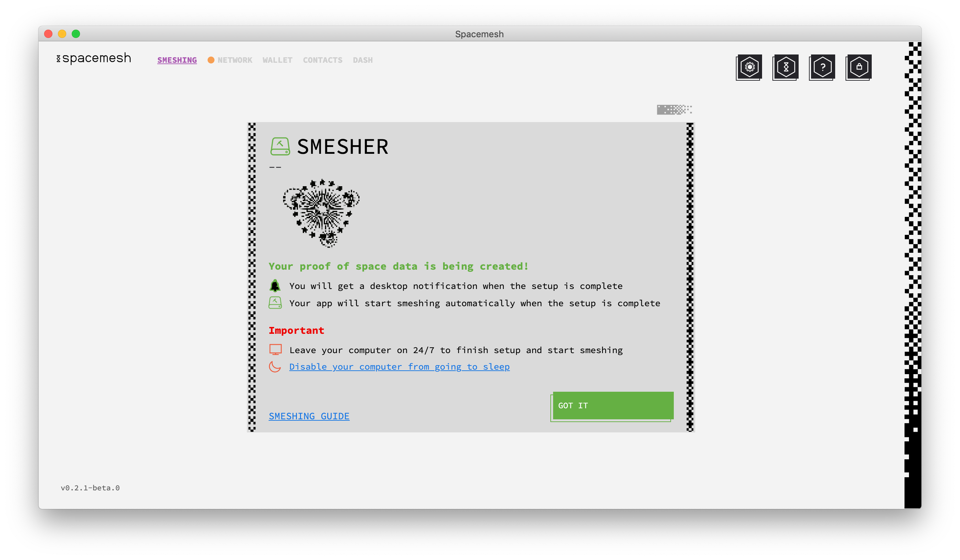This screenshot has height=560, width=960.
Task: Click the lock/security icon
Action: (x=859, y=67)
